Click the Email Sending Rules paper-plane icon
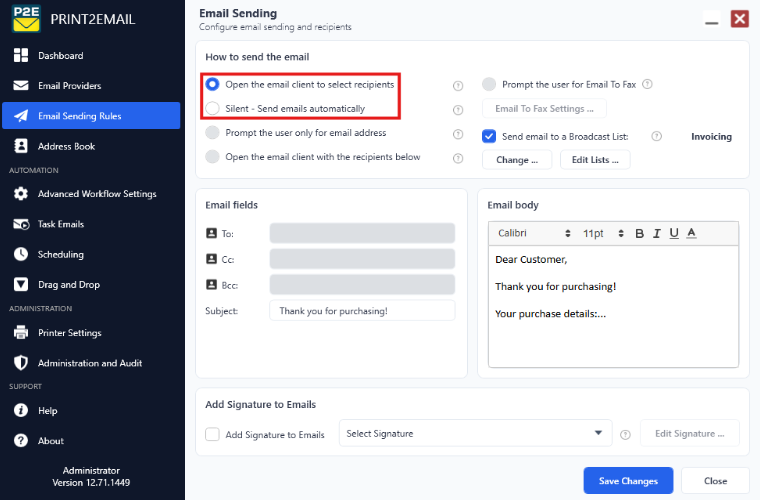The width and height of the screenshot is (760, 500). pos(21,116)
